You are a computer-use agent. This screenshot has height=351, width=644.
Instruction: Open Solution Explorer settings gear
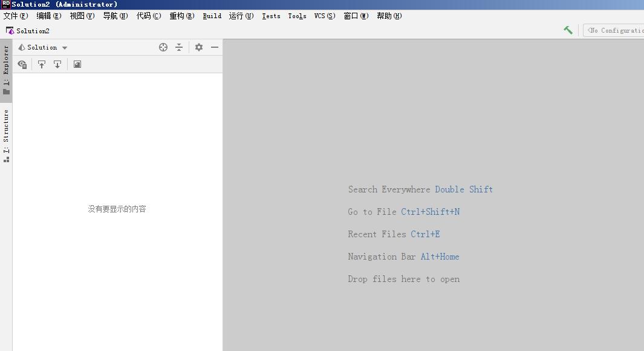tap(199, 47)
